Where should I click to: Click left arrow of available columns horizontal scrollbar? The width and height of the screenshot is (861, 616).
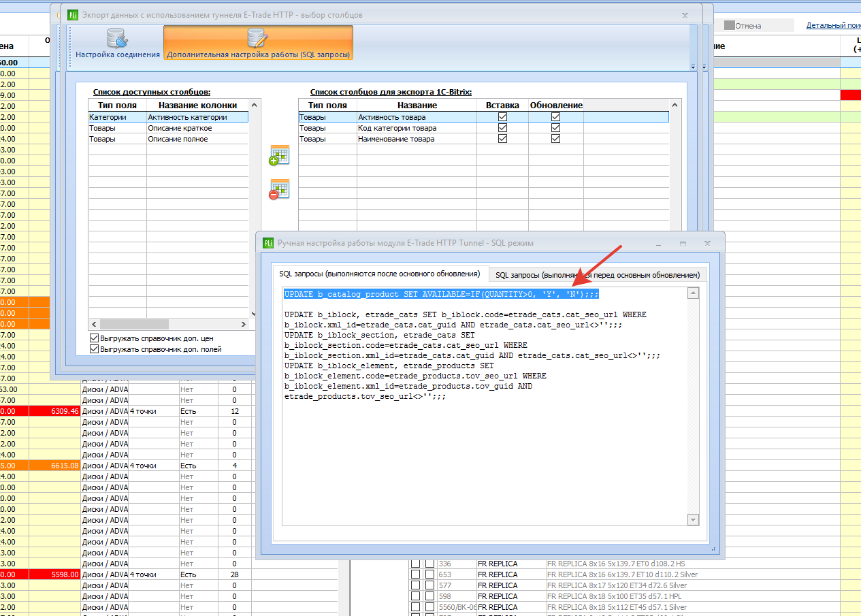pyautogui.click(x=95, y=325)
